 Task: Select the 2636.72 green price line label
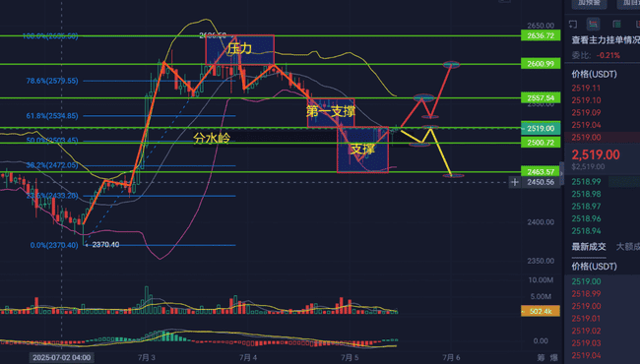point(541,35)
